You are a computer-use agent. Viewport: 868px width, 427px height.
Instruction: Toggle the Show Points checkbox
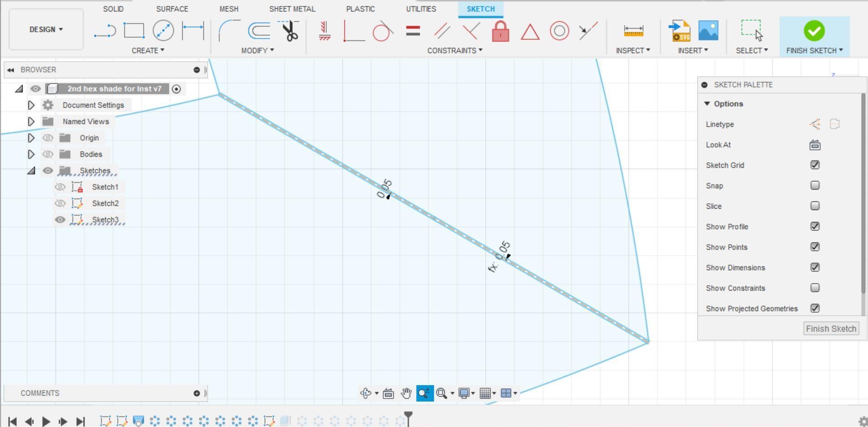[815, 247]
